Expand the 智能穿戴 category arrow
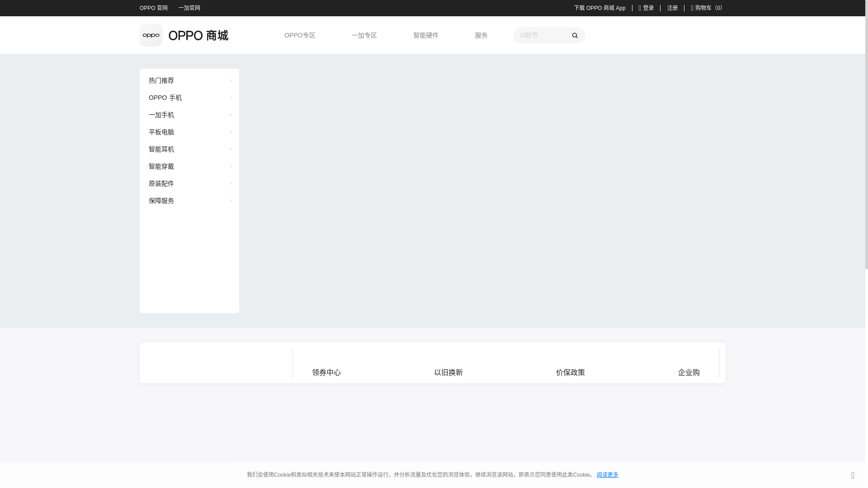 click(231, 166)
